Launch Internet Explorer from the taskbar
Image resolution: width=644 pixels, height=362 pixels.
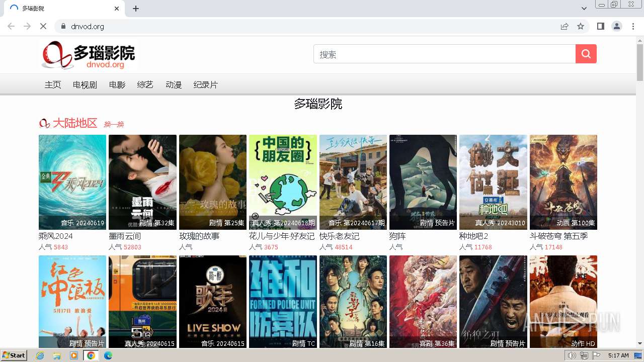40,355
